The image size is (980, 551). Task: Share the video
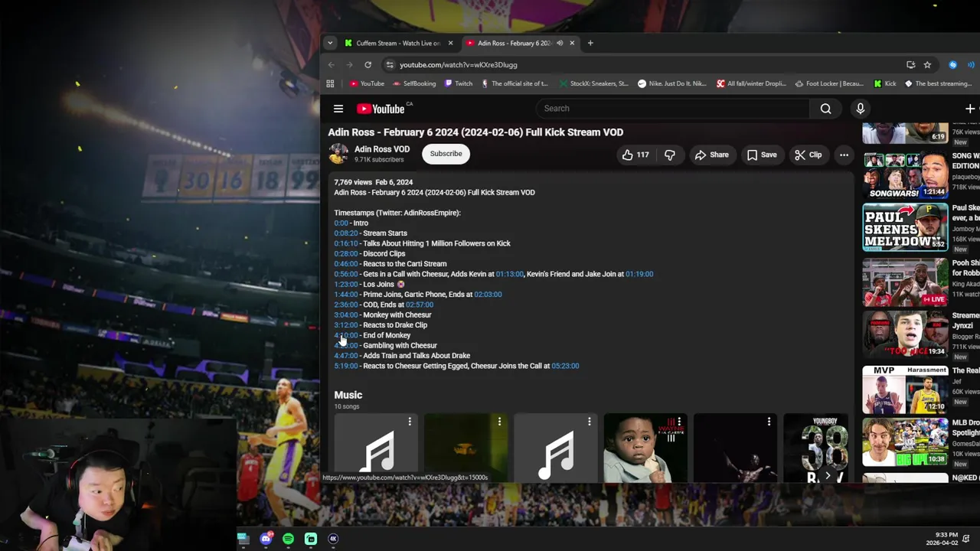coord(711,155)
